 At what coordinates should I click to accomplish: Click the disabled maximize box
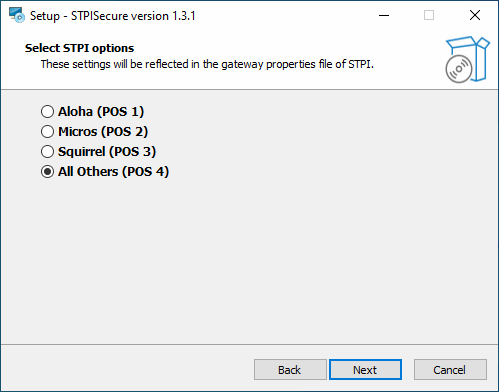tap(429, 15)
